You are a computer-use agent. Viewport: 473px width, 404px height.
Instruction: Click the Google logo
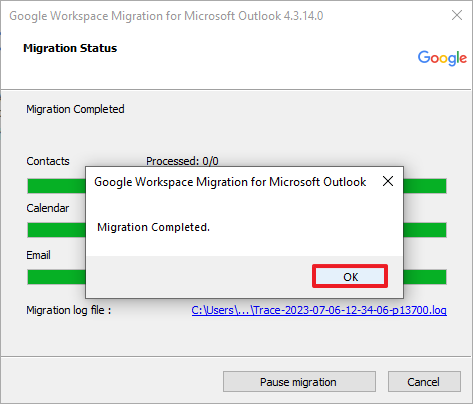point(442,58)
